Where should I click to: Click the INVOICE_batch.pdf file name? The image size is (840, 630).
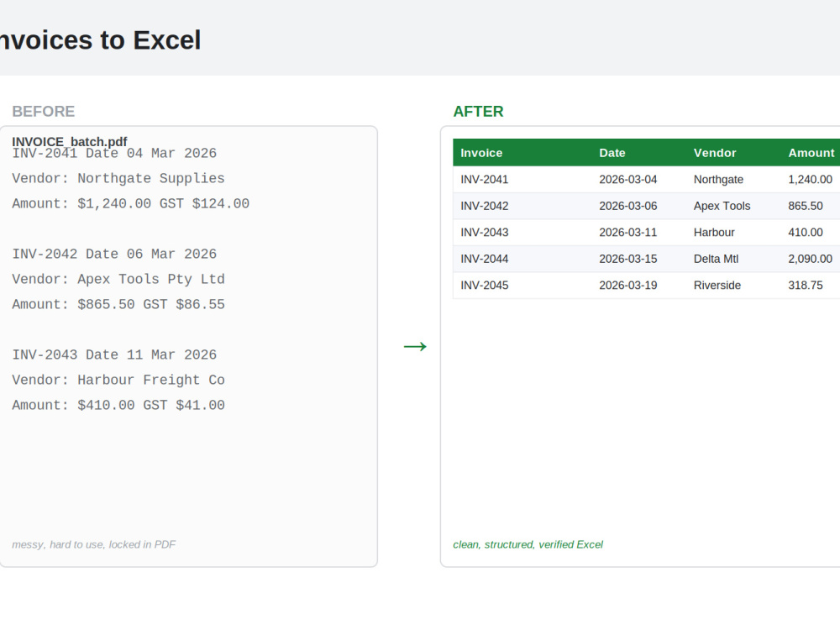[x=70, y=141]
